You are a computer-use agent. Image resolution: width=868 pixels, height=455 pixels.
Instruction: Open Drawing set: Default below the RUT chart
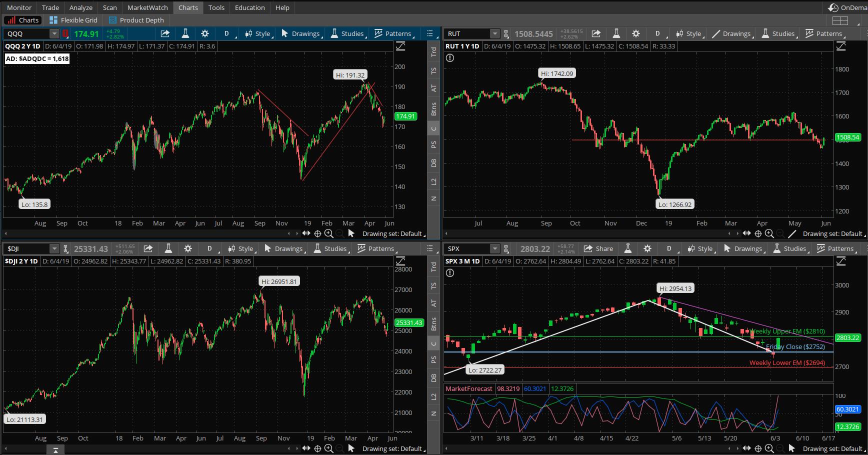[x=833, y=233]
